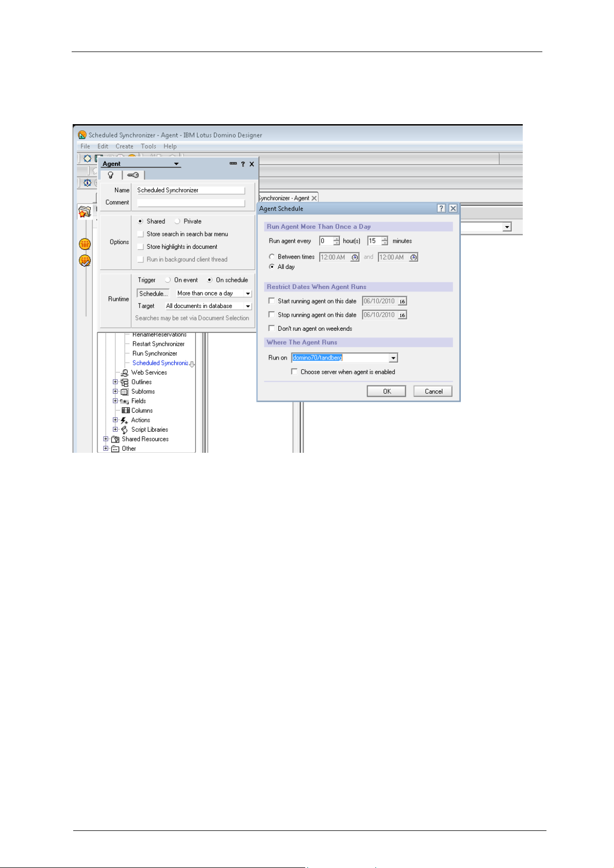Expand the Other tree node
Image resolution: width=614 pixels, height=868 pixels.
click(x=106, y=448)
